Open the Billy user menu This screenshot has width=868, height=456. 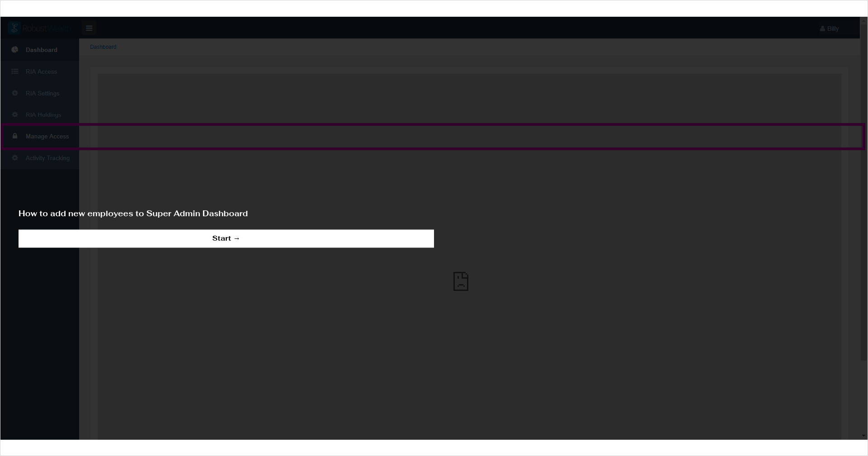[x=830, y=28]
